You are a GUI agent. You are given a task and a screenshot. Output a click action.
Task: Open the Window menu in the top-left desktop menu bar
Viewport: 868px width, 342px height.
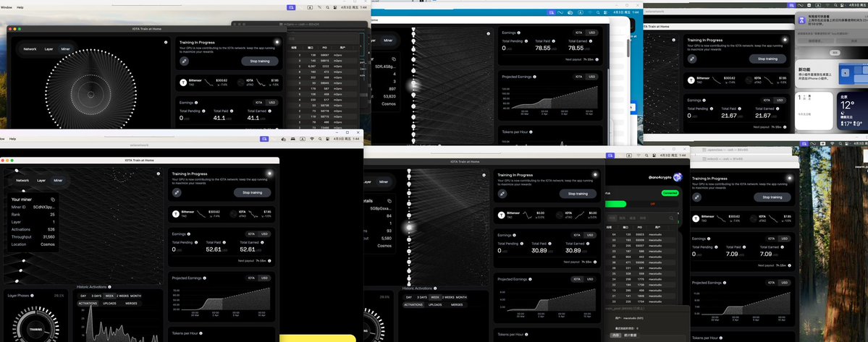pos(6,7)
